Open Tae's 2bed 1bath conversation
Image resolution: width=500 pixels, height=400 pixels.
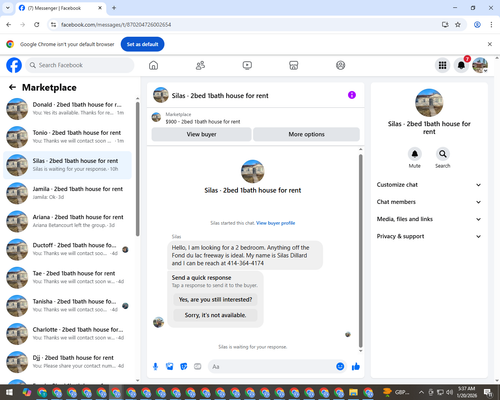pos(68,278)
